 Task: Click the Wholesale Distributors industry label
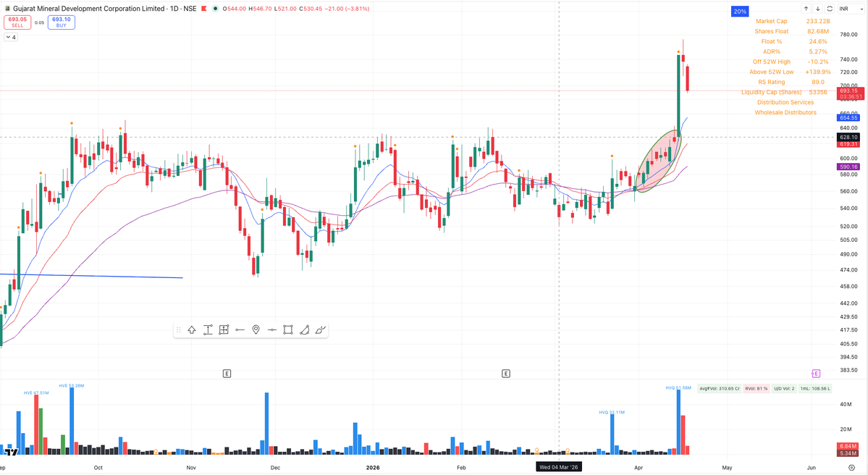[x=785, y=112]
